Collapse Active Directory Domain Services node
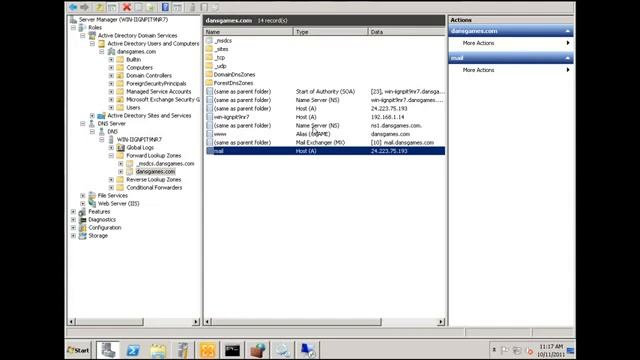The image size is (640, 360). click(x=83, y=36)
